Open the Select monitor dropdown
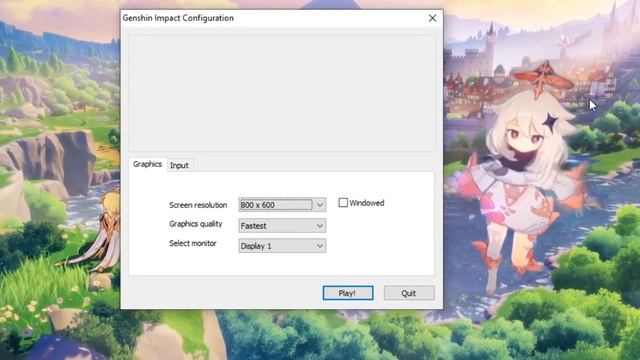Screen dimensions: 640x360 point(282,246)
